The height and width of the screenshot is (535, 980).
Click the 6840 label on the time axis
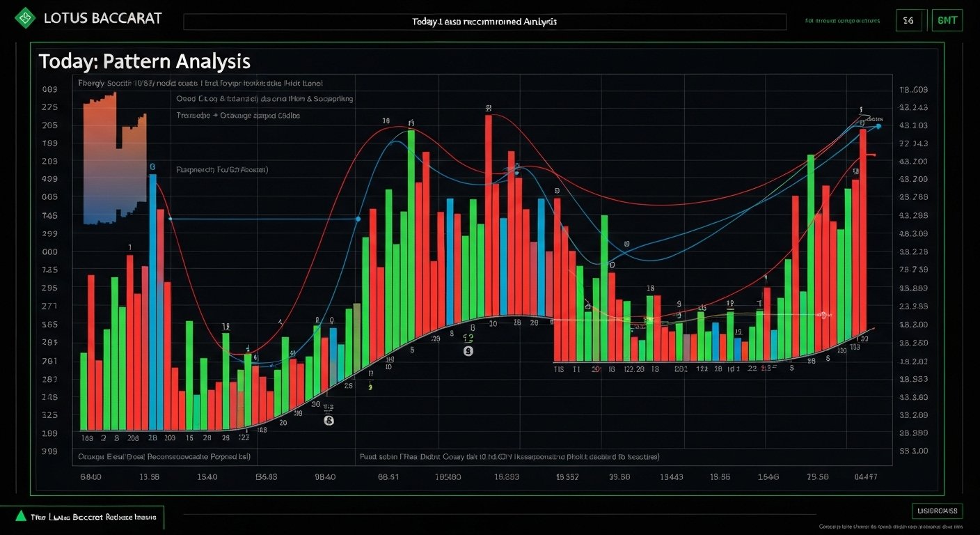90,477
